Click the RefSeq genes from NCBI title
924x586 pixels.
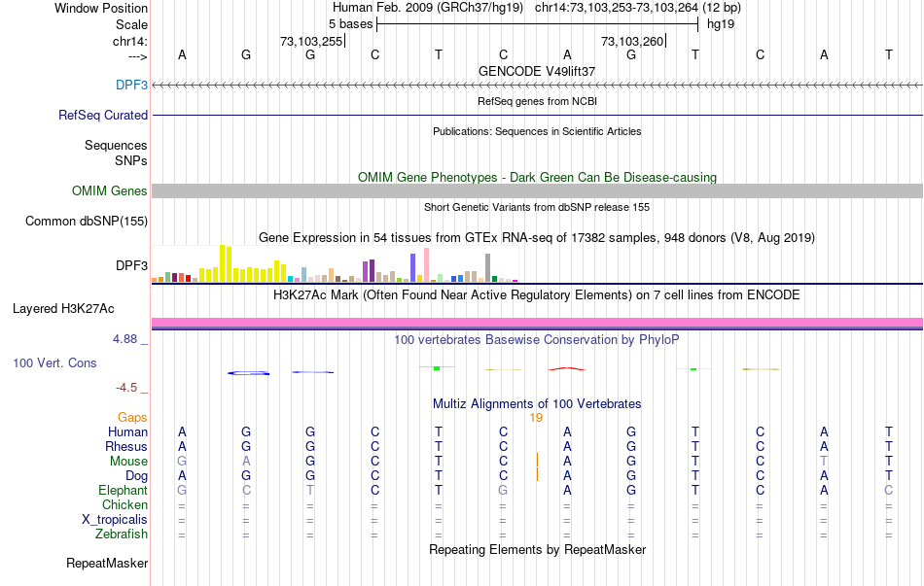coord(537,101)
